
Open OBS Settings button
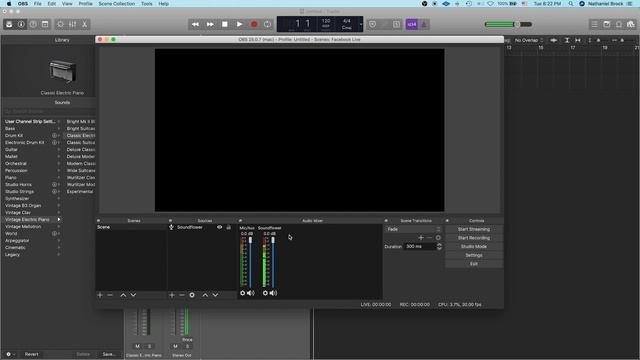[473, 255]
